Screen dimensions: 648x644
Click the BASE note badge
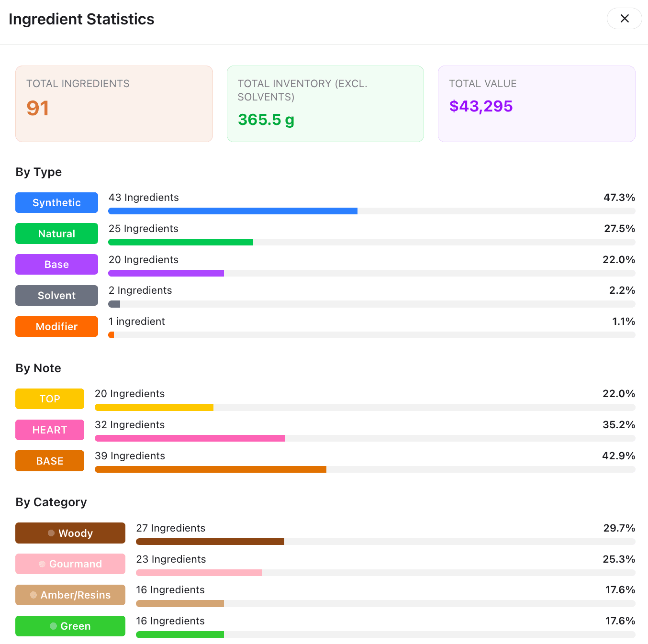(49, 461)
